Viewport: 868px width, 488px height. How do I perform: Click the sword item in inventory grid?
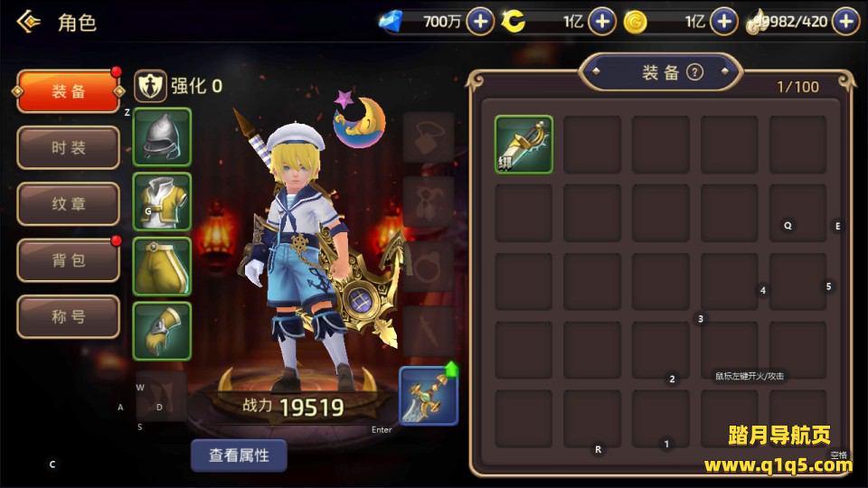pos(524,145)
